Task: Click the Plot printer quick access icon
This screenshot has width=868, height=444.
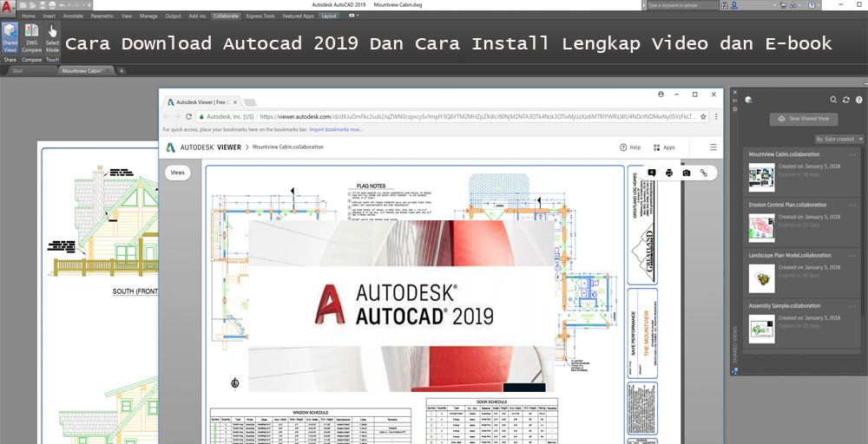Action: coord(52,5)
